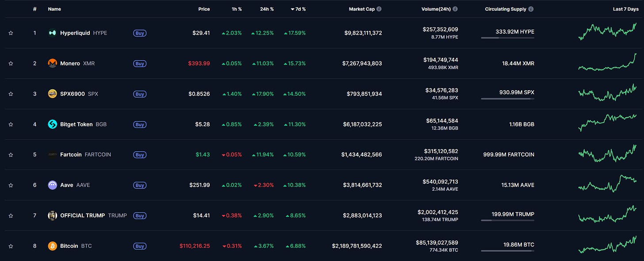Click the Bitget Token logo

(52, 124)
